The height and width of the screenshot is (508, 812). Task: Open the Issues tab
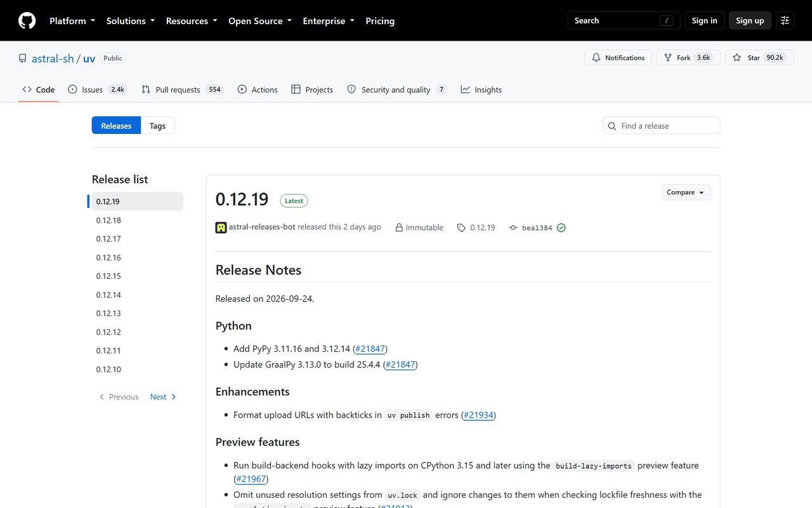point(98,90)
